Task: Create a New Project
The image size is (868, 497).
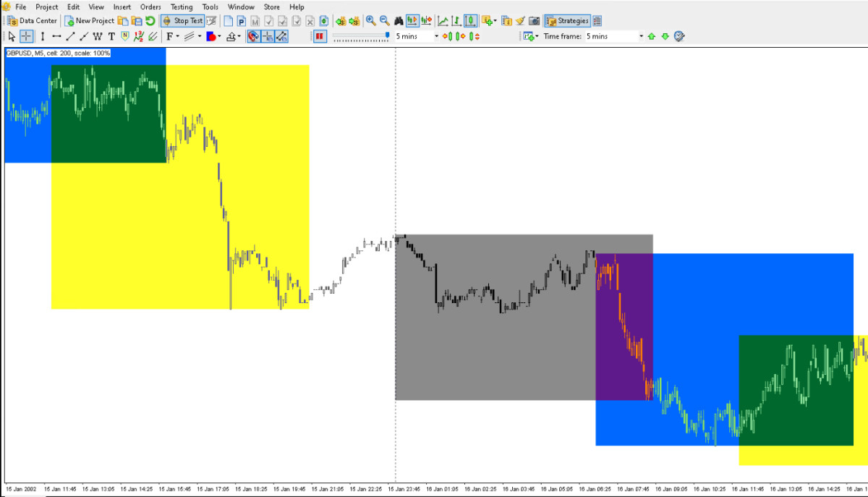Action: point(90,21)
